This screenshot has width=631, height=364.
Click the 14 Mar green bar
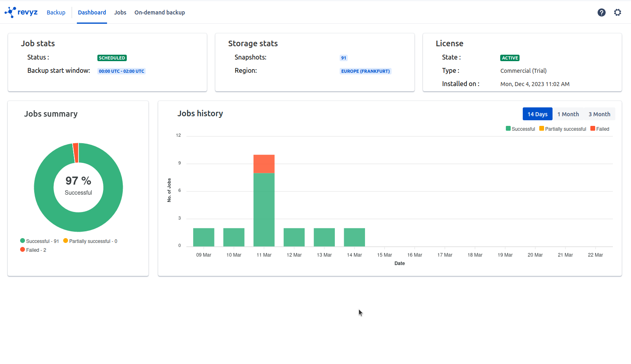[355, 237]
